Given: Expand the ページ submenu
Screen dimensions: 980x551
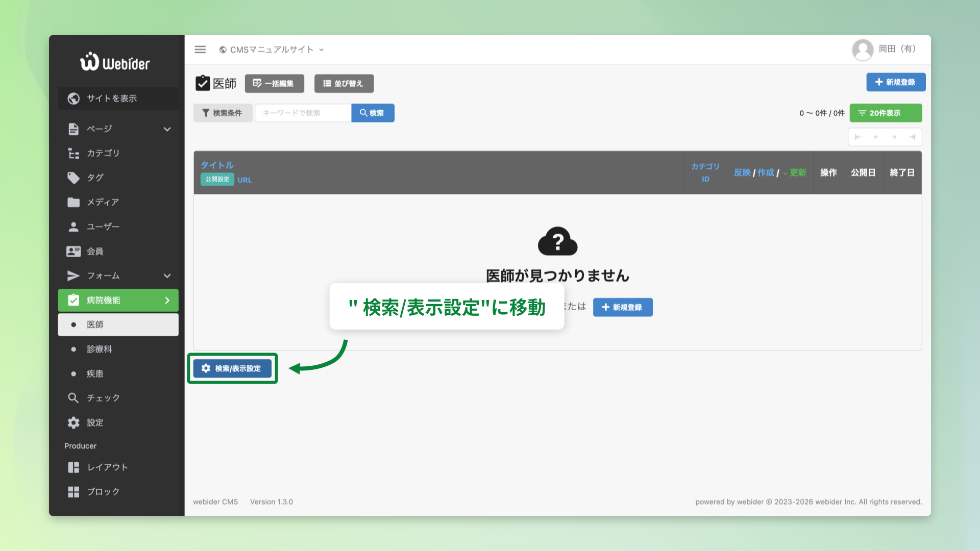Looking at the screenshot, I should pos(167,129).
